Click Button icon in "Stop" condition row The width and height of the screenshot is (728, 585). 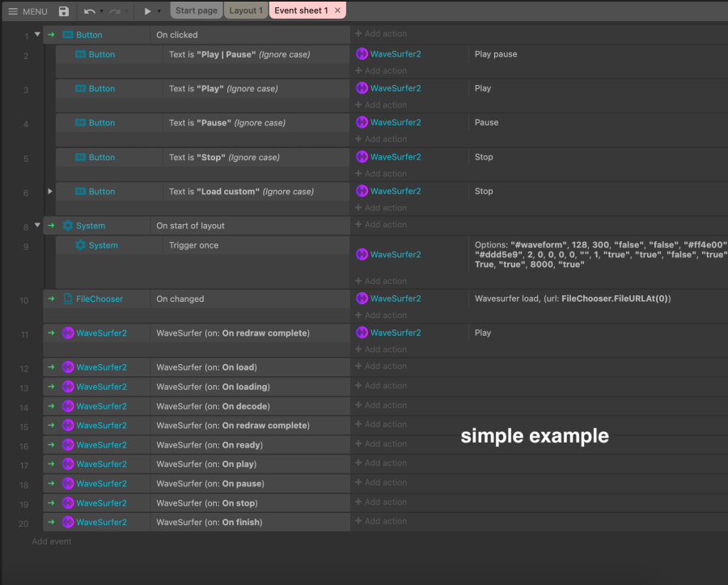click(x=80, y=157)
